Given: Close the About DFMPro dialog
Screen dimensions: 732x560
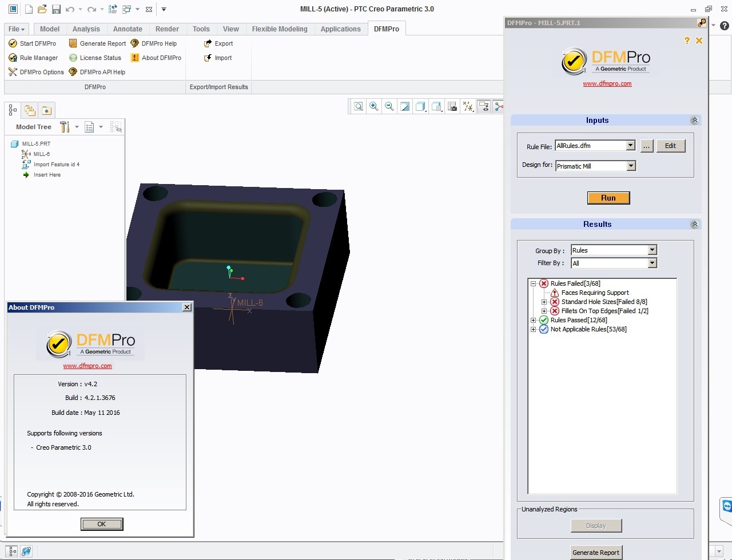Looking at the screenshot, I should [186, 307].
